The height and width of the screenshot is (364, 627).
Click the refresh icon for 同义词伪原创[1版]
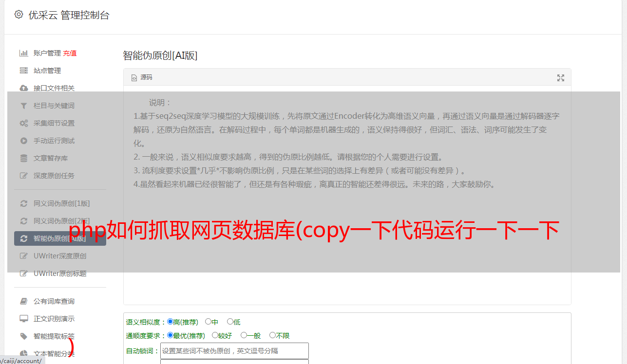pos(23,203)
